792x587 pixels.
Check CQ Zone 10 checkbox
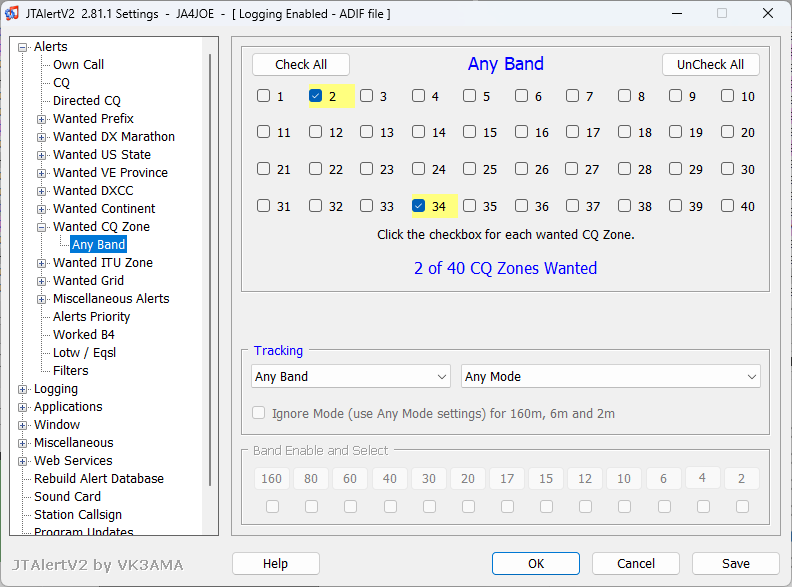(727, 95)
